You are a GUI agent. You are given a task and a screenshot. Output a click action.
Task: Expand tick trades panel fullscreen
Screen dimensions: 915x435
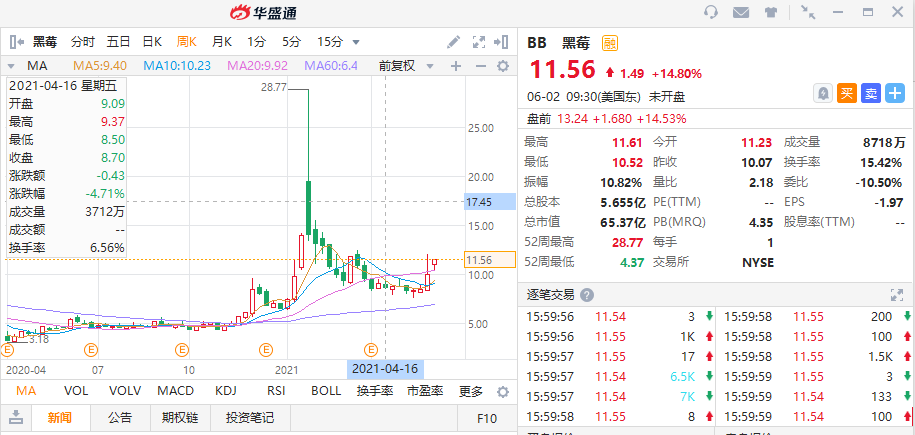896,295
